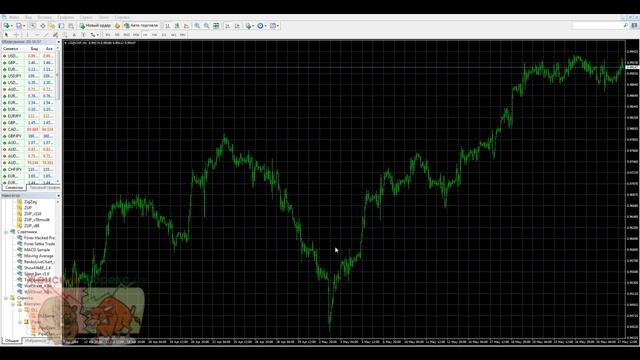
Task: Open the Графики menu
Action: coord(65,18)
